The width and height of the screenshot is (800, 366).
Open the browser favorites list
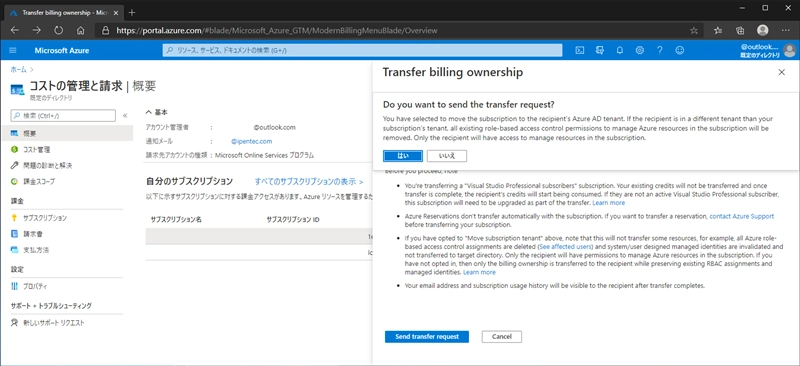[718, 31]
